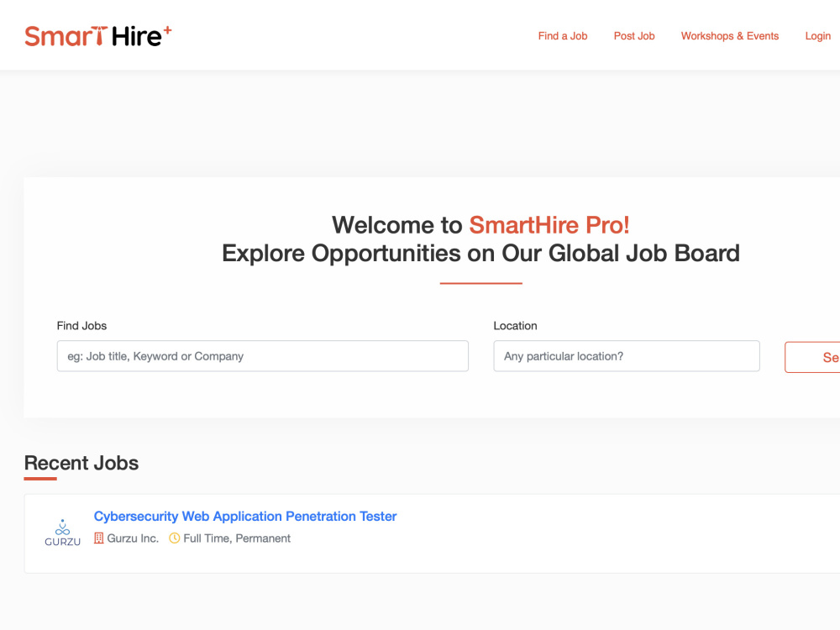Image resolution: width=840 pixels, height=630 pixels.
Task: Open the Login link
Action: coord(817,36)
